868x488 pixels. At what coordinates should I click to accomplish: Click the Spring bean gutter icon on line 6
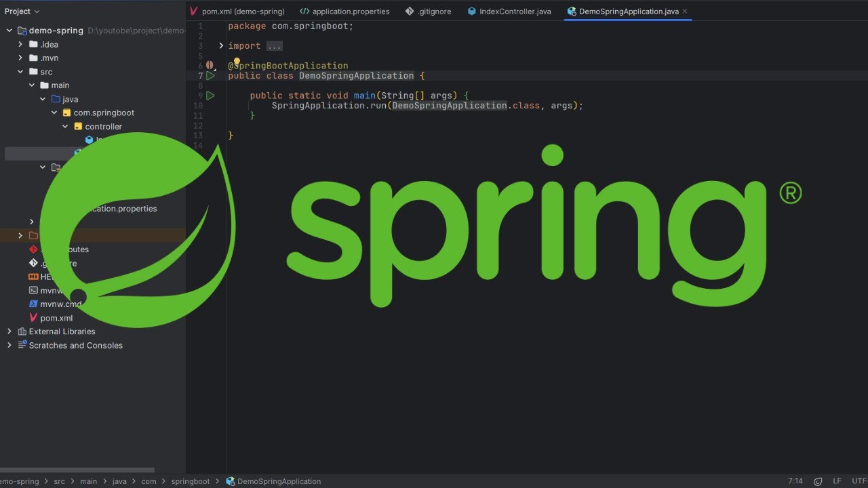(210, 66)
